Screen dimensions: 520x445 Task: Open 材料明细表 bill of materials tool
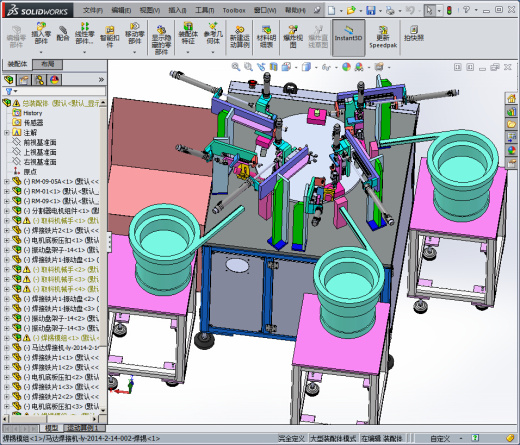pyautogui.click(x=266, y=37)
